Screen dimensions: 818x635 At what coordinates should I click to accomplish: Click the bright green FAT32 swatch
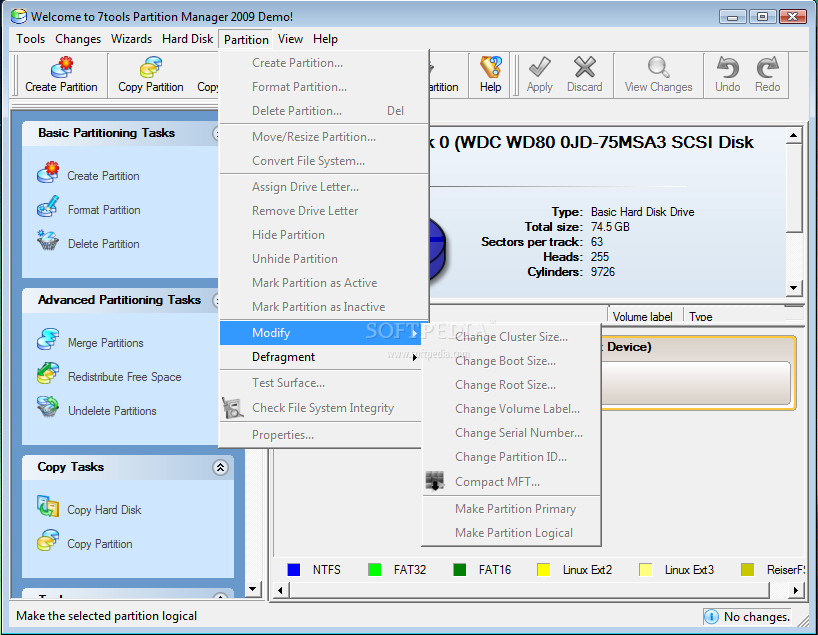[375, 570]
